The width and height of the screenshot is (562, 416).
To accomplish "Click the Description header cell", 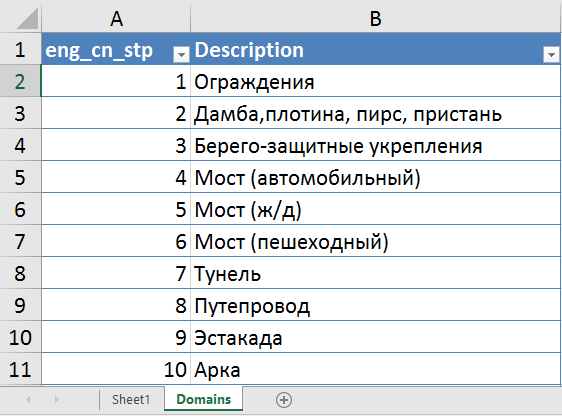I will [x=375, y=49].
